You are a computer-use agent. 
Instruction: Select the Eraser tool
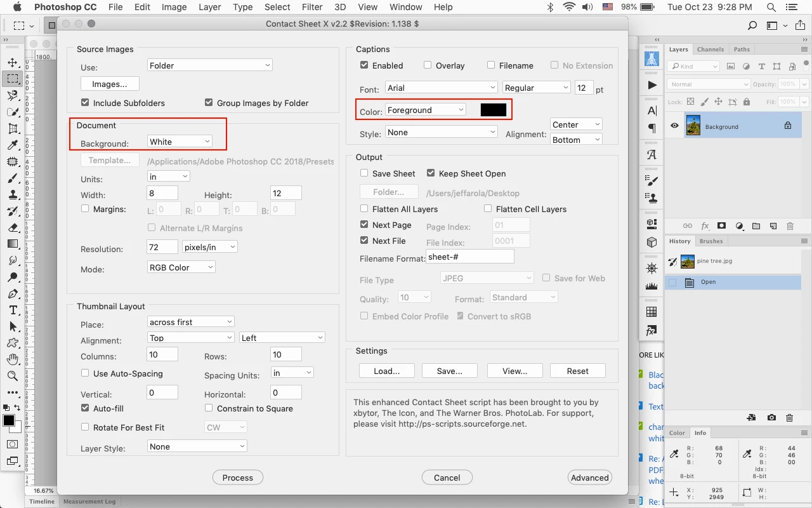[12, 227]
